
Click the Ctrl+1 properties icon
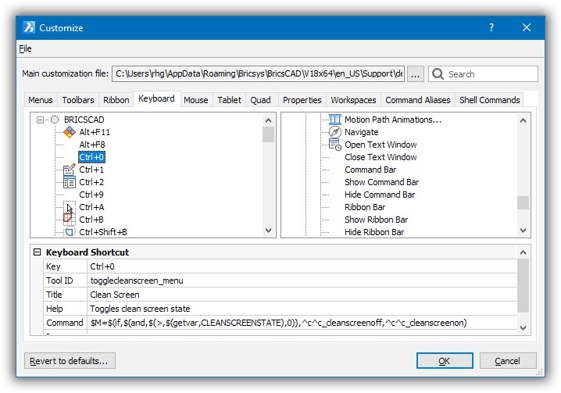[69, 170]
